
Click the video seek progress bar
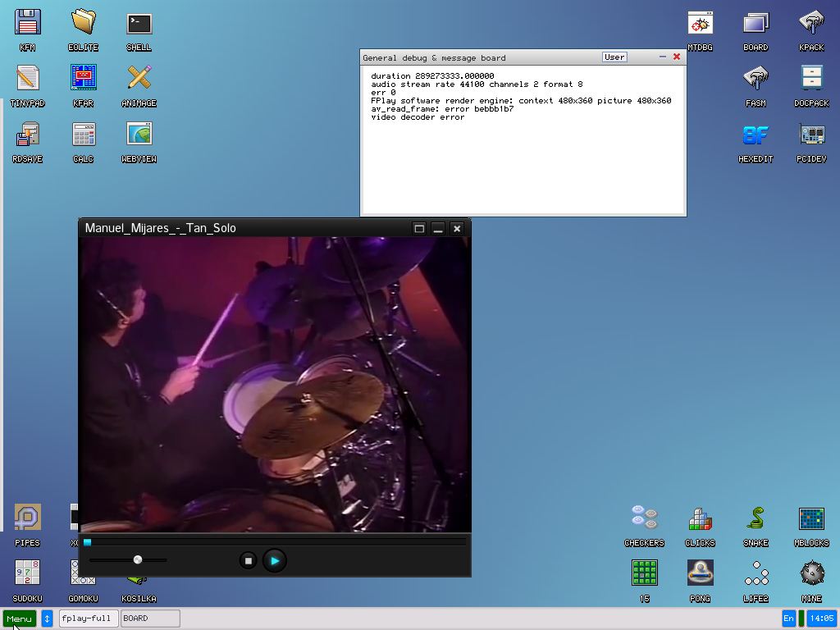[x=276, y=542]
